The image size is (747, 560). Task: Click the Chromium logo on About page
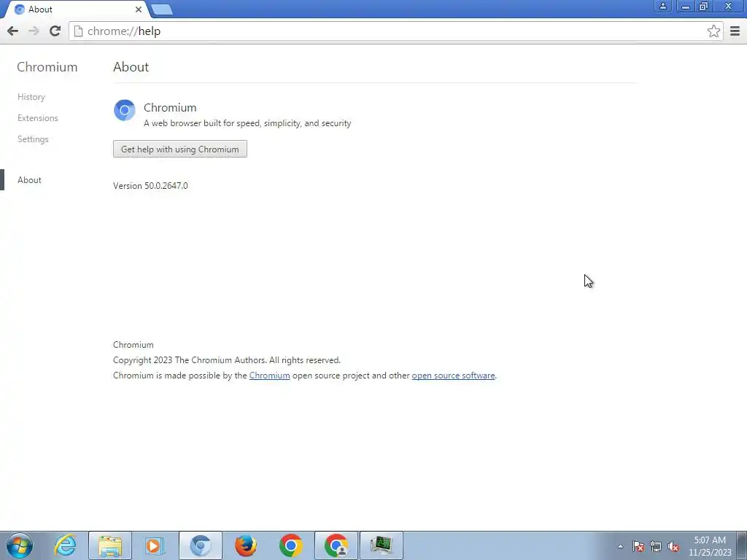point(124,110)
